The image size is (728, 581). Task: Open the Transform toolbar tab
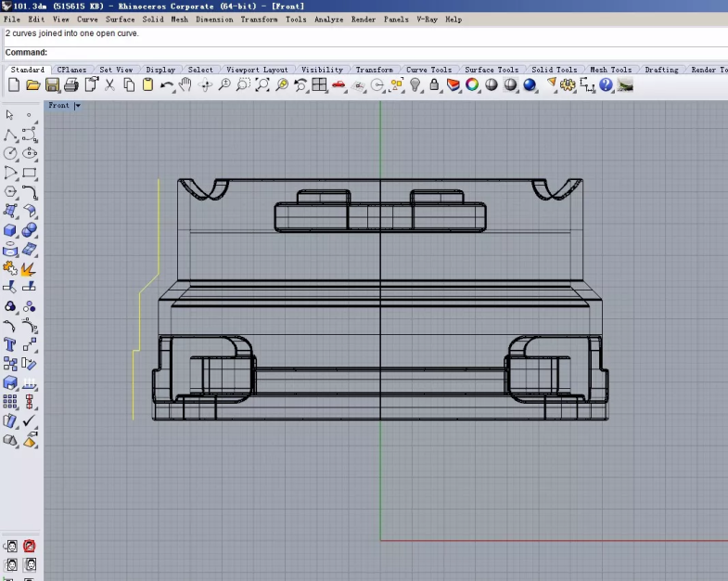coord(374,70)
